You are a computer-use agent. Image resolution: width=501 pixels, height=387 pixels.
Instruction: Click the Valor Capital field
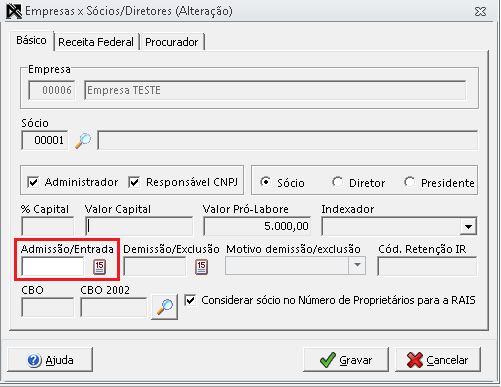click(139, 226)
